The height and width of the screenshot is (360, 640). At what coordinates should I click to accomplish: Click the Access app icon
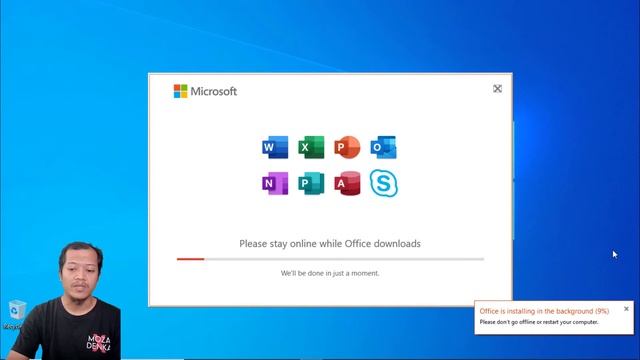click(x=347, y=183)
